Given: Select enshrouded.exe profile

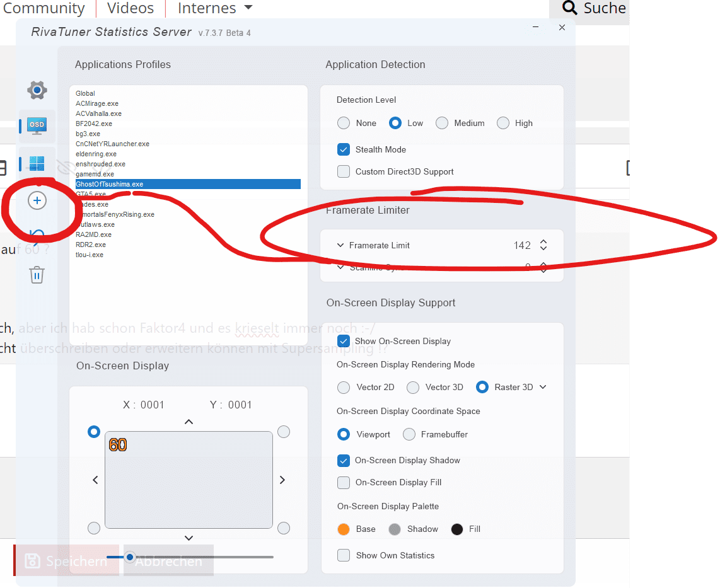Looking at the screenshot, I should (x=101, y=164).
